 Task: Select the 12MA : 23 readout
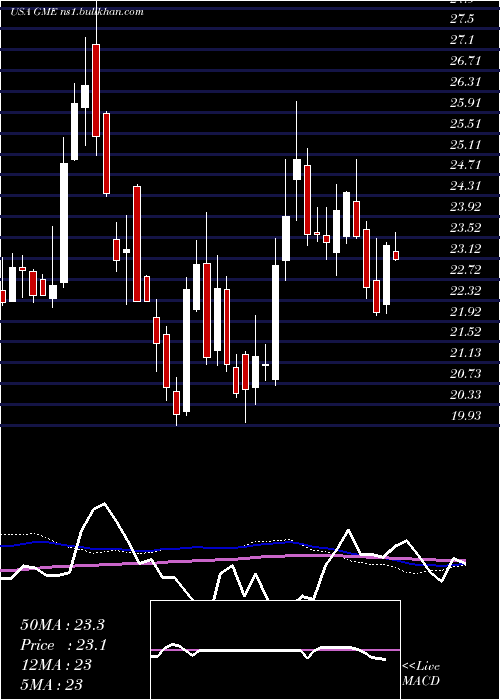(56, 665)
